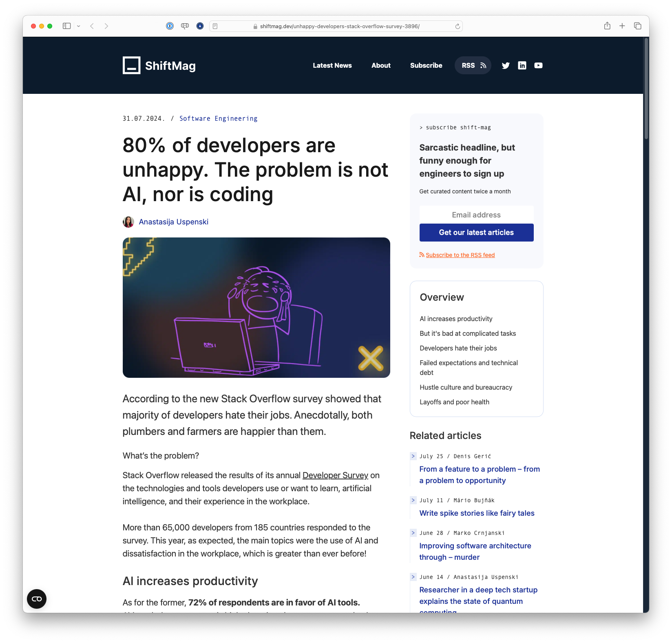Expand the chevron beside the spike stories article
Viewport: 672px width, 643px height.
(413, 500)
